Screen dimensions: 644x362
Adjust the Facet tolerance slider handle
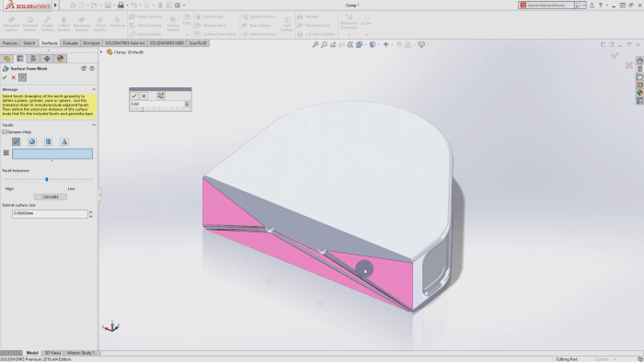[x=47, y=179]
